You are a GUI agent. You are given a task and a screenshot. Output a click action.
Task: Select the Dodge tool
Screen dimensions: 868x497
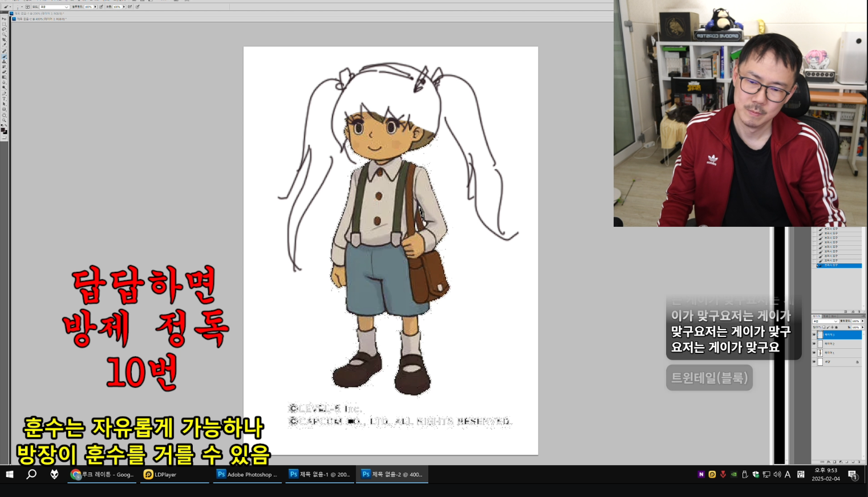tap(5, 87)
